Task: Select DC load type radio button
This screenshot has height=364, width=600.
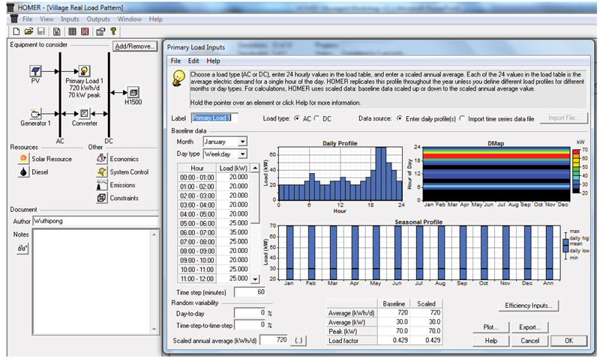Action: point(316,118)
